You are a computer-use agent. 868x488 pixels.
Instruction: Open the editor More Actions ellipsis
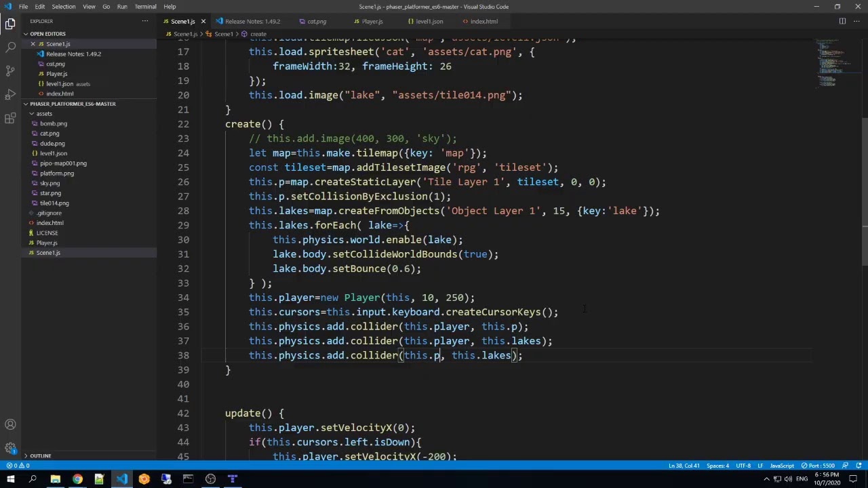coord(856,21)
